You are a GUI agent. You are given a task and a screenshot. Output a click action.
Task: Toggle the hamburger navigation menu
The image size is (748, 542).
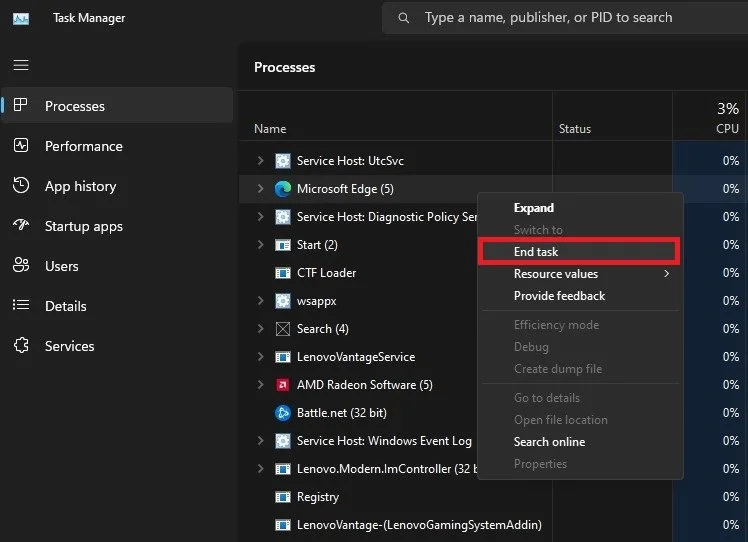(x=21, y=65)
